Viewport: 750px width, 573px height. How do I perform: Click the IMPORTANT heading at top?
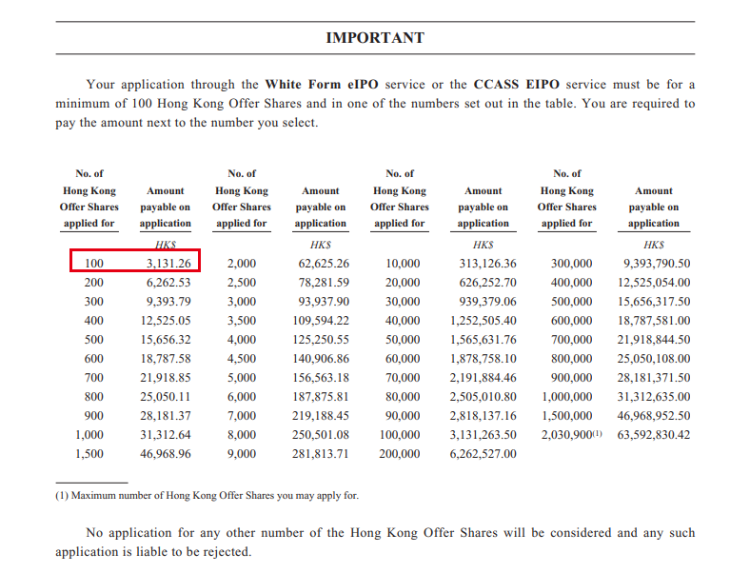coord(375,38)
